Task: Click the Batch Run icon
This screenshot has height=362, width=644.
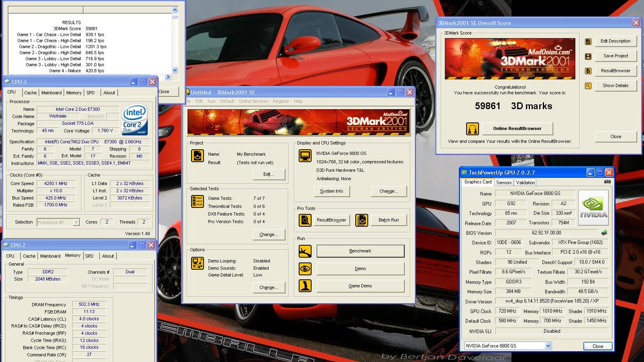Action: coord(362,220)
